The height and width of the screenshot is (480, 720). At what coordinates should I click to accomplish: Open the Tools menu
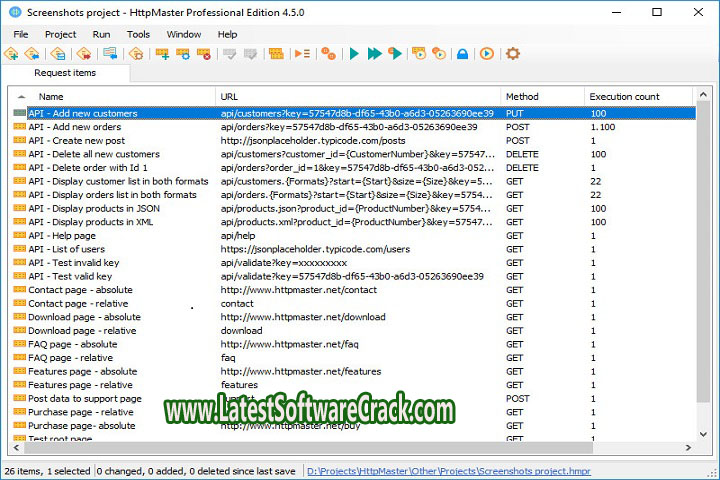[138, 34]
